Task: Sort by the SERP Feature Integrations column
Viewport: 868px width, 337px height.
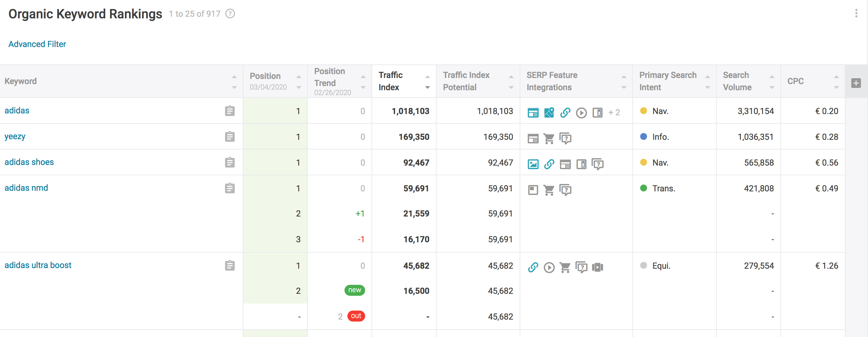Action: point(624,82)
